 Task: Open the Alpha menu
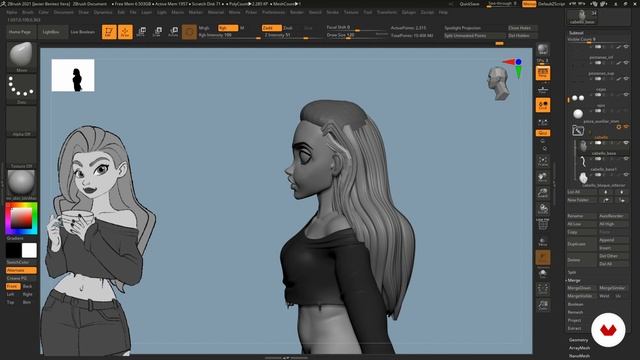coord(11,12)
